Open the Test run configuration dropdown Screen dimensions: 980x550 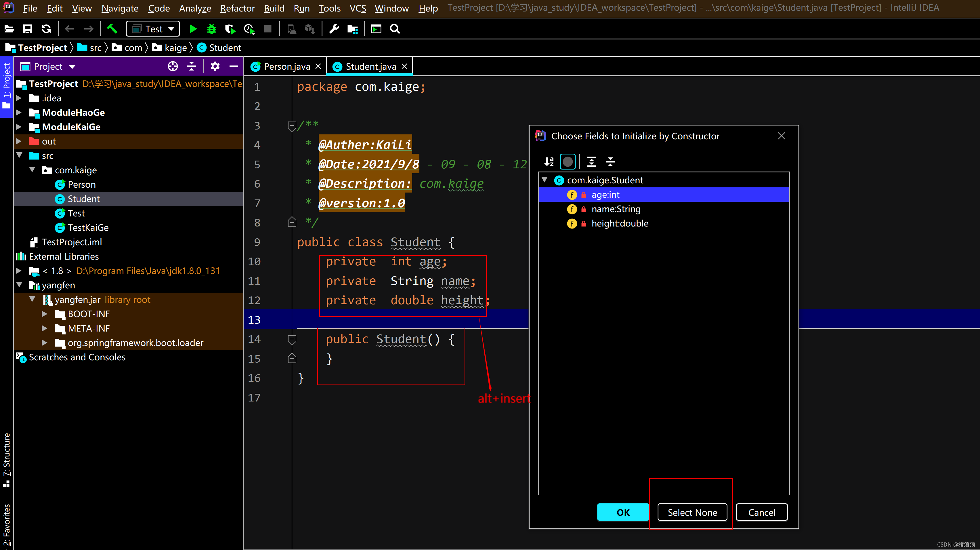[x=153, y=29]
